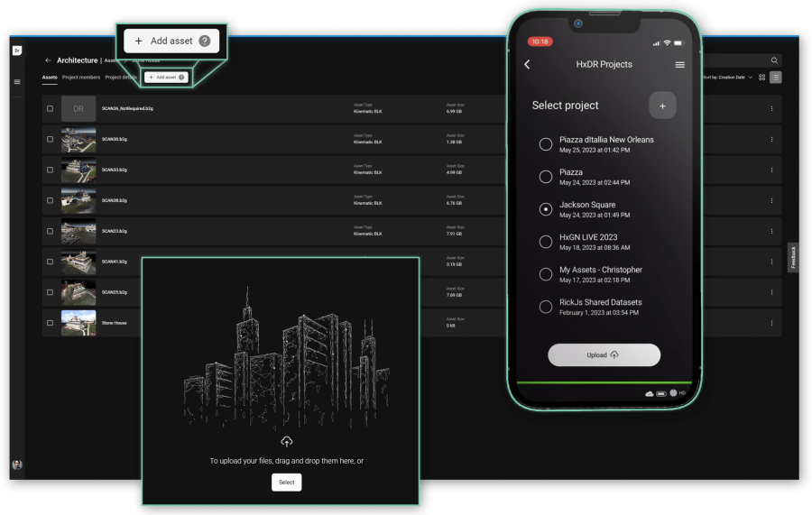The image size is (812, 515).
Task: Open the Sort by Creation Date dropdown
Action: tap(727, 78)
